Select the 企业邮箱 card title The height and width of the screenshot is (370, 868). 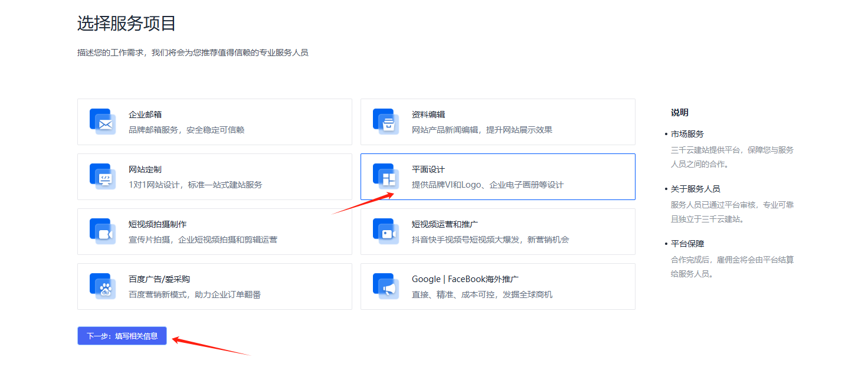145,114
